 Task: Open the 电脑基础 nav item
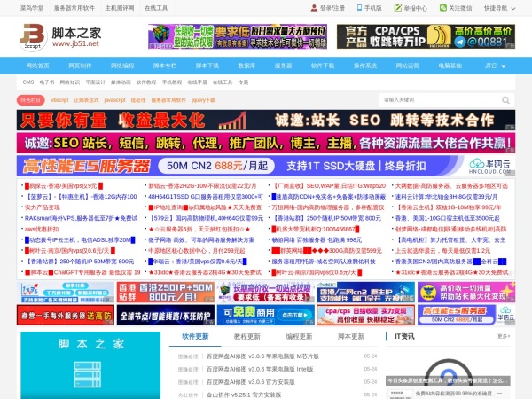coord(450,66)
